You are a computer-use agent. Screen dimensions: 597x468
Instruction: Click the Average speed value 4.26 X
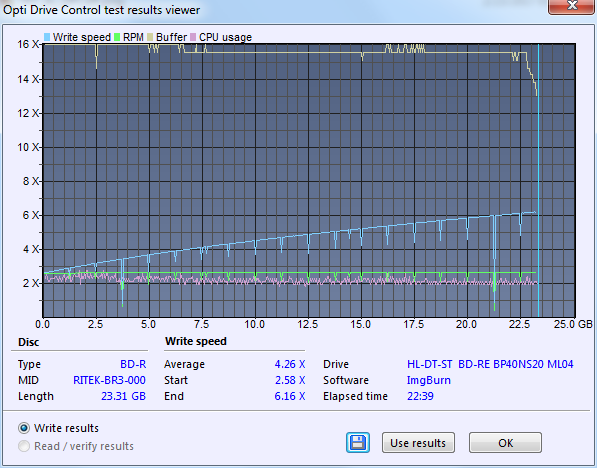(x=290, y=364)
